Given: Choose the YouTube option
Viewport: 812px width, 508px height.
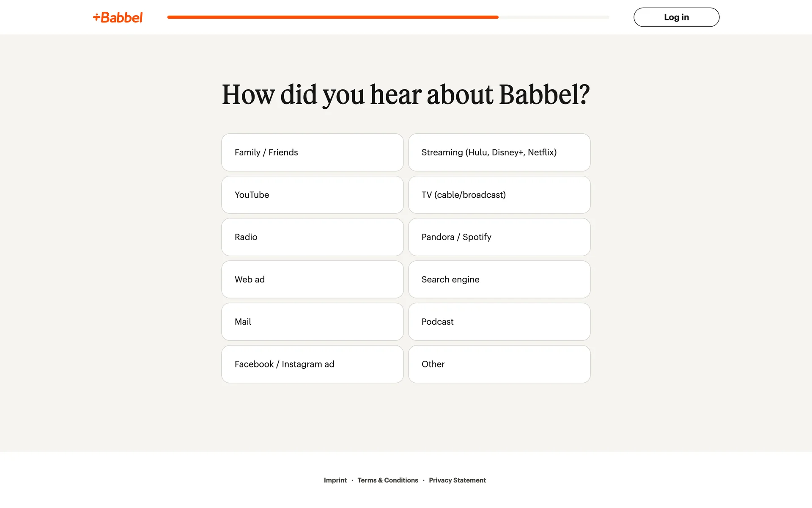Looking at the screenshot, I should click(312, 195).
